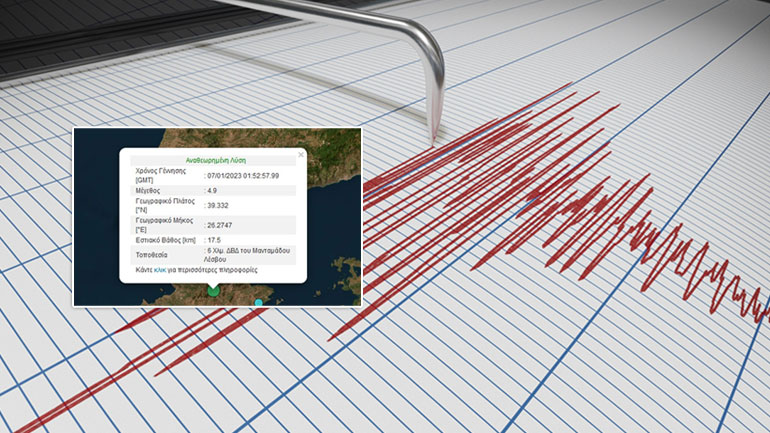
Task: Click the 'Γεωγραφικό Μήκος' label
Action: pos(164,221)
